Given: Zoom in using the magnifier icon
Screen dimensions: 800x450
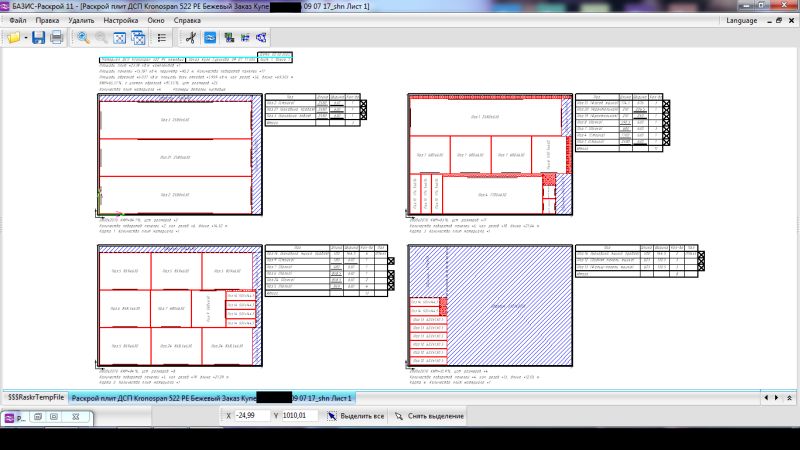Looking at the screenshot, I should pyautogui.click(x=83, y=38).
